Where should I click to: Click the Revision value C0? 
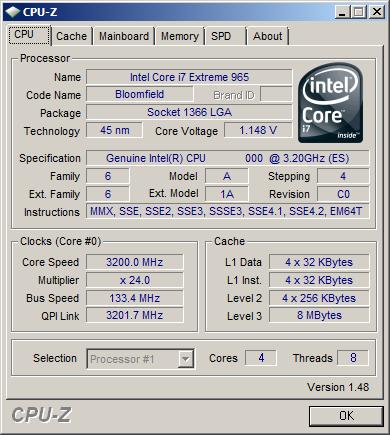343,194
